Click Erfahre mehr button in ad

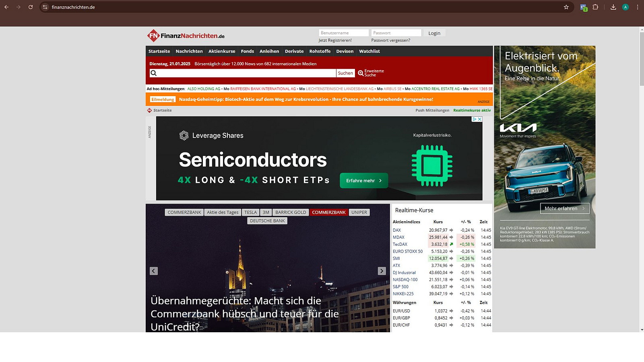(364, 181)
